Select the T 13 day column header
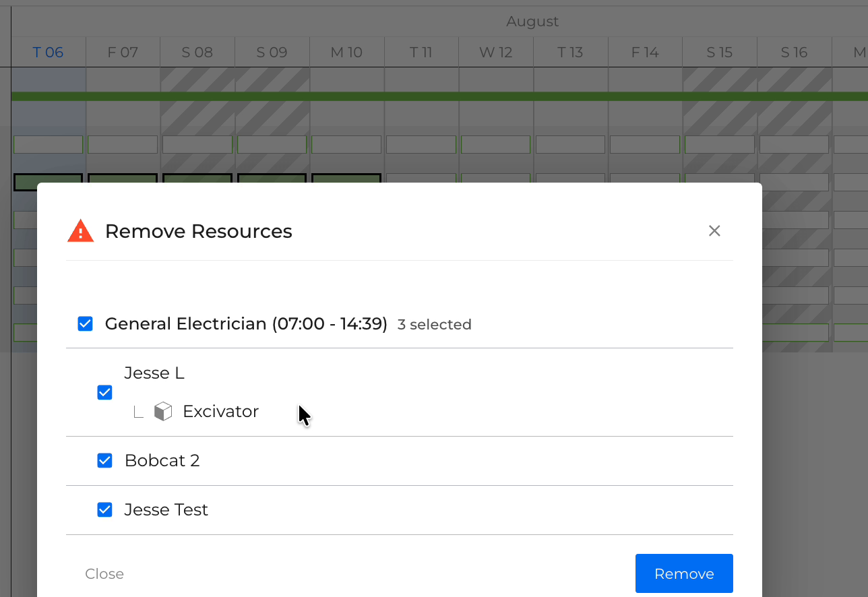The image size is (868, 597). [570, 53]
